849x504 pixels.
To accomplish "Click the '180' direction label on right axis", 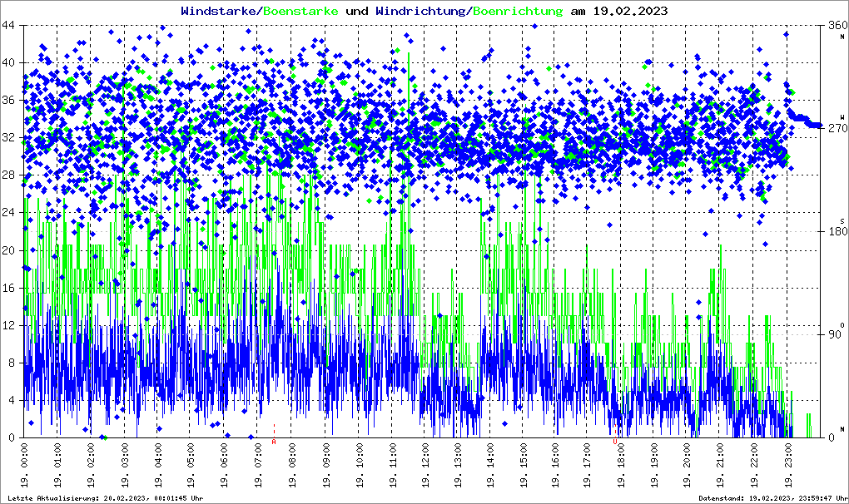I will [x=835, y=231].
